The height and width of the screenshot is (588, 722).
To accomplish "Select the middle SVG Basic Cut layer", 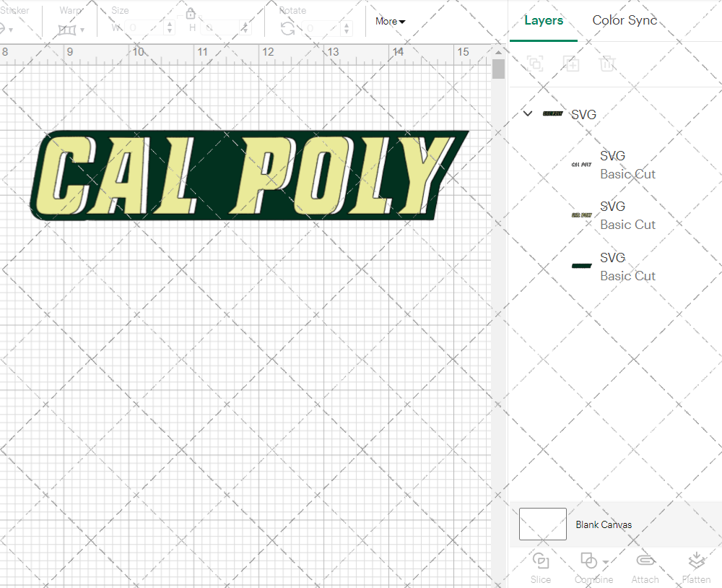I will click(x=627, y=215).
